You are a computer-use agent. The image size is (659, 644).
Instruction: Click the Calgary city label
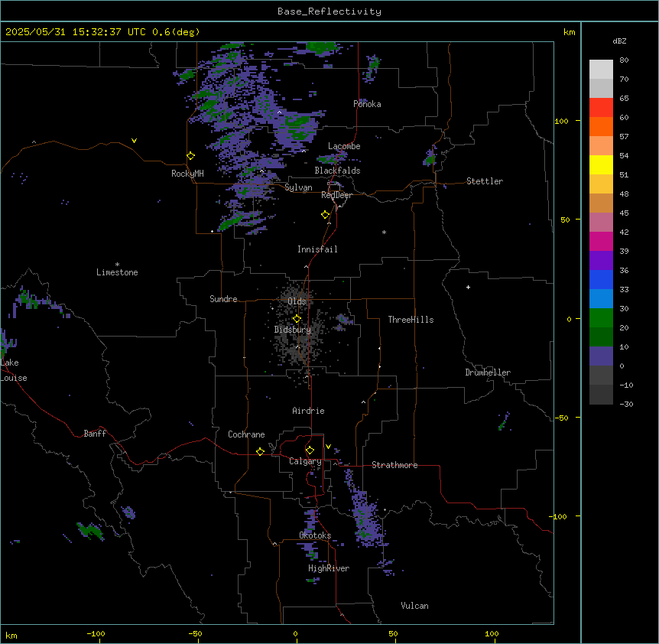305,461
